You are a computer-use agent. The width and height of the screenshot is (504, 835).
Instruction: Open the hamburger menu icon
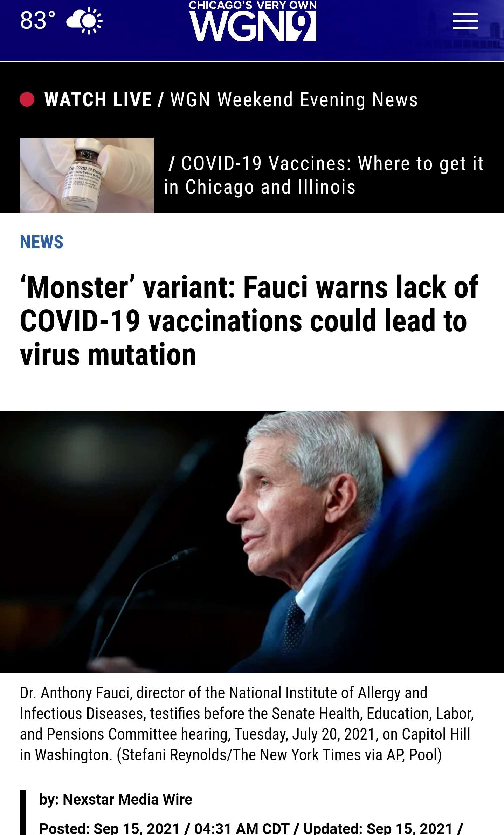point(465,21)
